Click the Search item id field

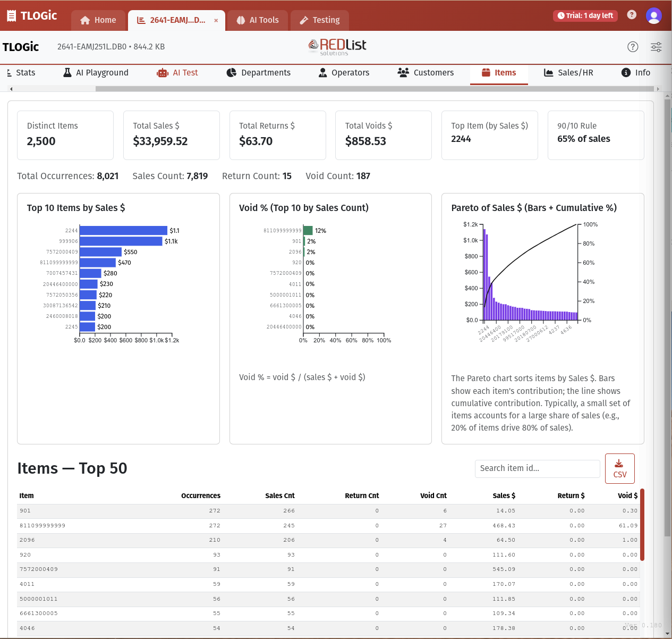pos(537,468)
